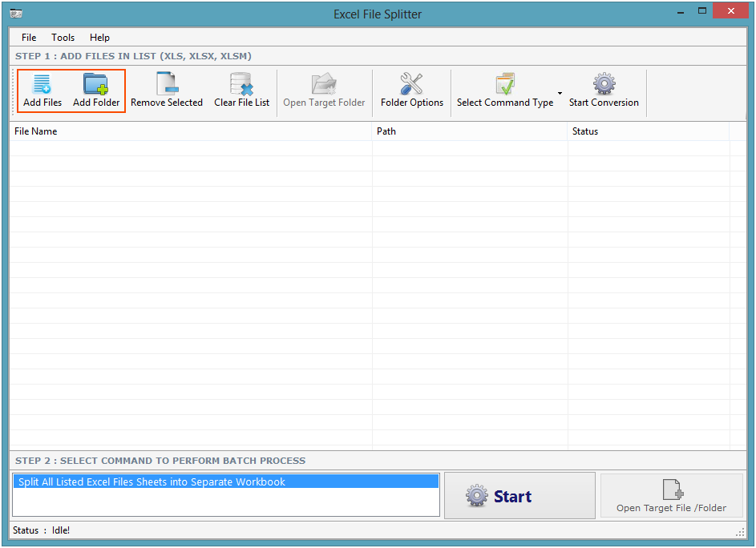
Task: Select 'Split All Listed Excel Files Sheets' command
Action: pos(225,482)
